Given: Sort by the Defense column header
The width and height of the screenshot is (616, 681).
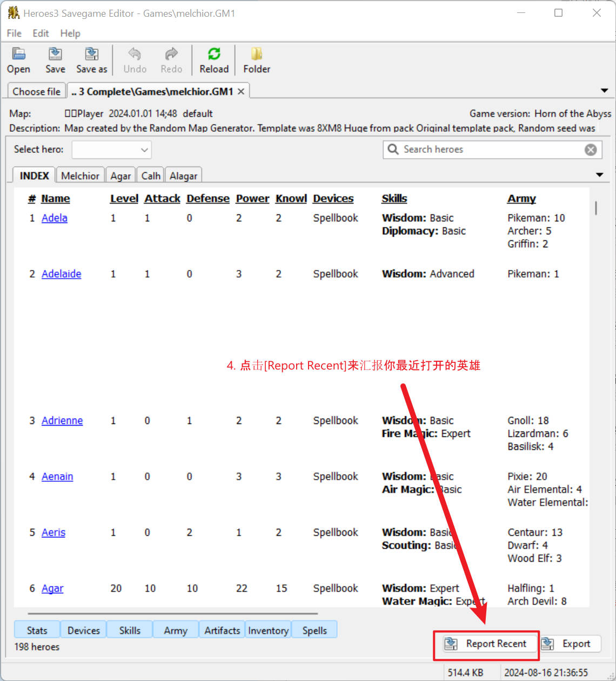Looking at the screenshot, I should point(208,199).
